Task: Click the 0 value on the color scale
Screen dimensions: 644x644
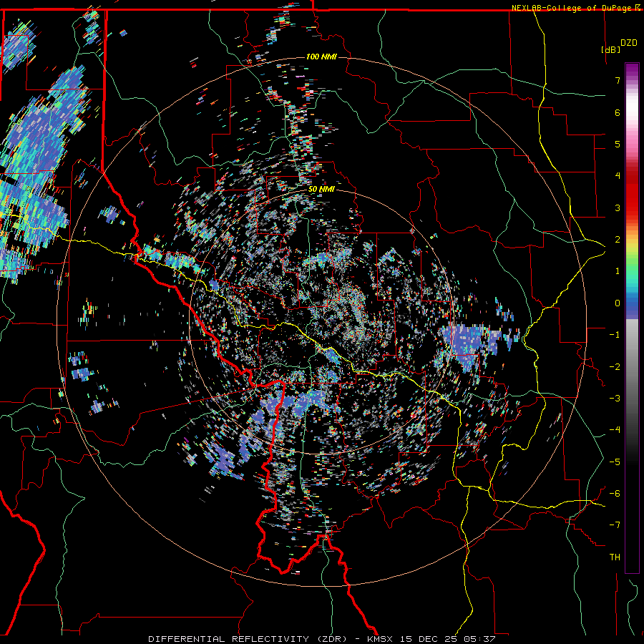Action: [x=618, y=303]
